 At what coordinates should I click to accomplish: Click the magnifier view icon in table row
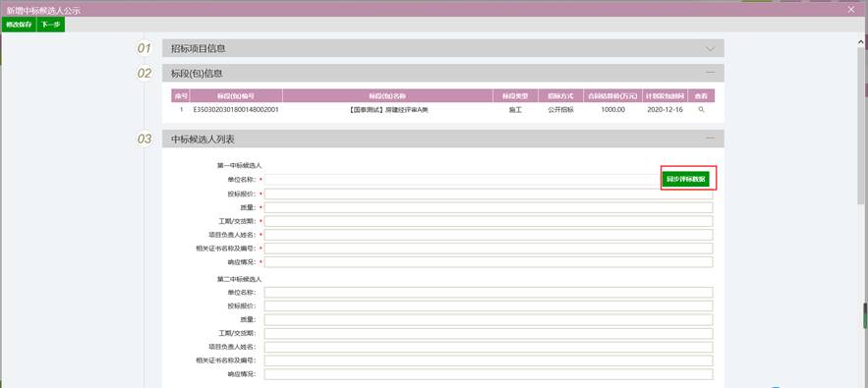coord(701,110)
